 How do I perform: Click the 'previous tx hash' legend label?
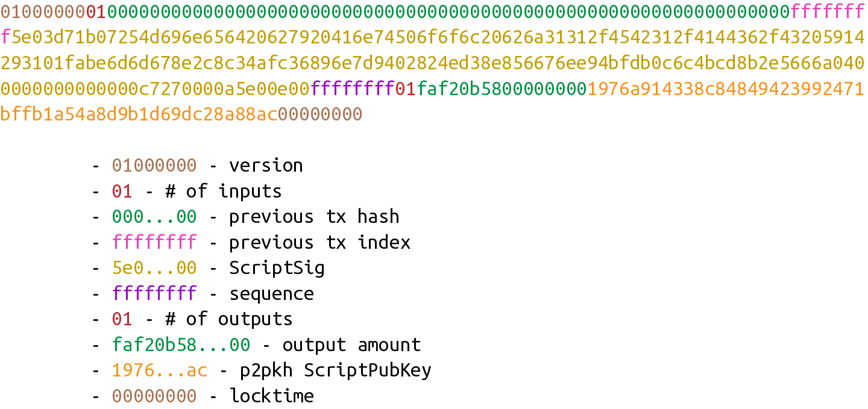coord(314,217)
